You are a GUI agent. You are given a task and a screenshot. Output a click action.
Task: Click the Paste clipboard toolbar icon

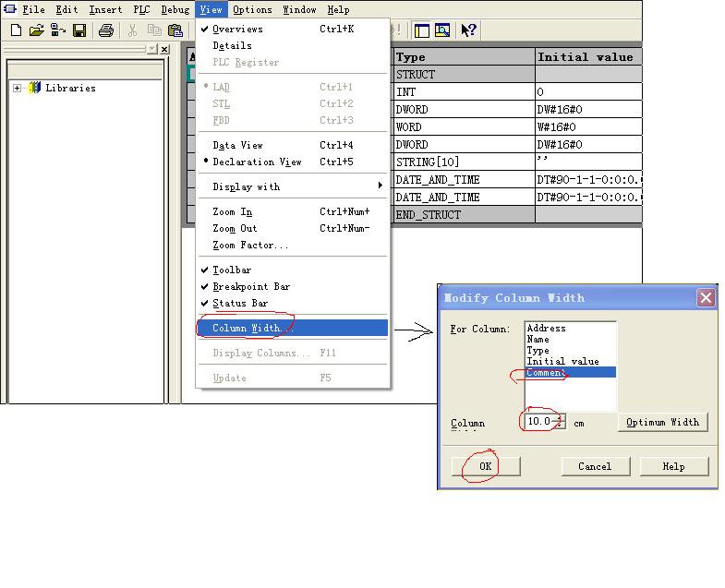coord(175,30)
